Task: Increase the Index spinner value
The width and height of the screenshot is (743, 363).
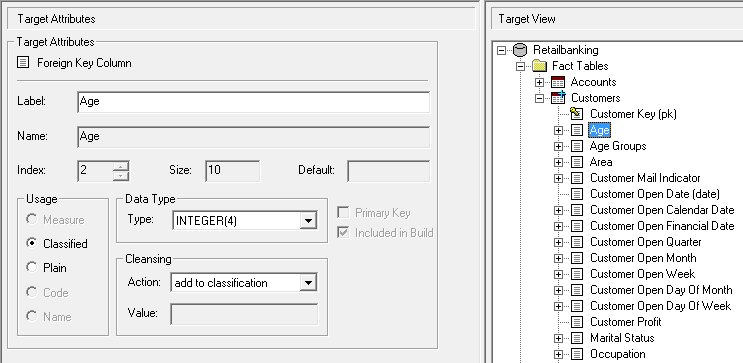Action: [x=121, y=166]
